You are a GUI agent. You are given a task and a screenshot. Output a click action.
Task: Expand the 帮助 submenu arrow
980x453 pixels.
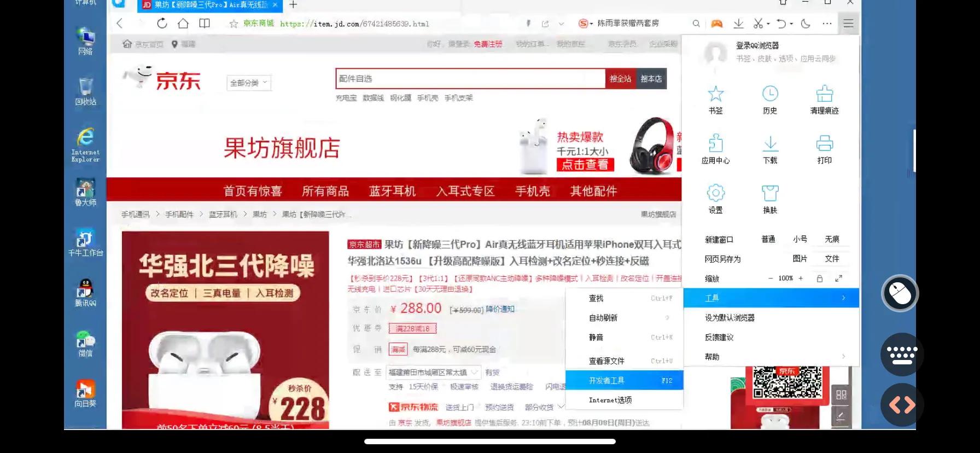tap(844, 357)
